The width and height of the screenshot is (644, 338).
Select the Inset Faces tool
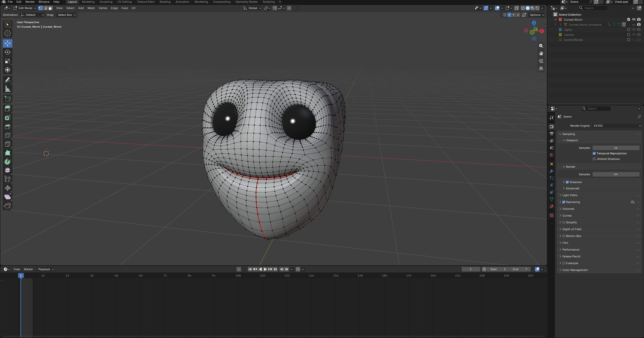(x=8, y=118)
